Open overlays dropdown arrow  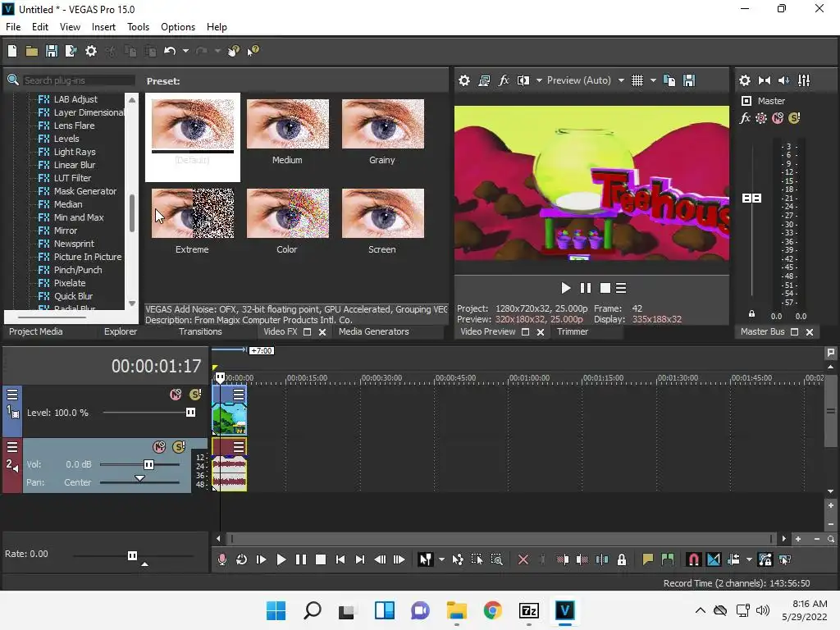click(x=653, y=80)
